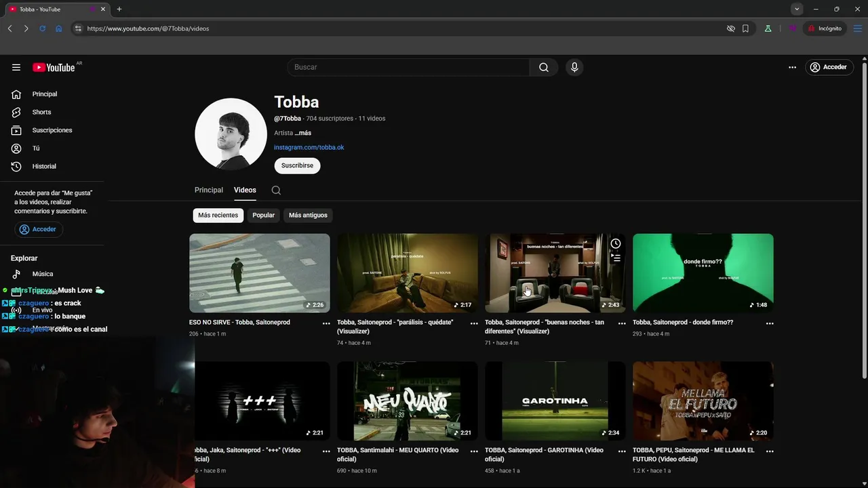Expand channel description with ...más
Image resolution: width=868 pixels, height=488 pixels.
303,133
